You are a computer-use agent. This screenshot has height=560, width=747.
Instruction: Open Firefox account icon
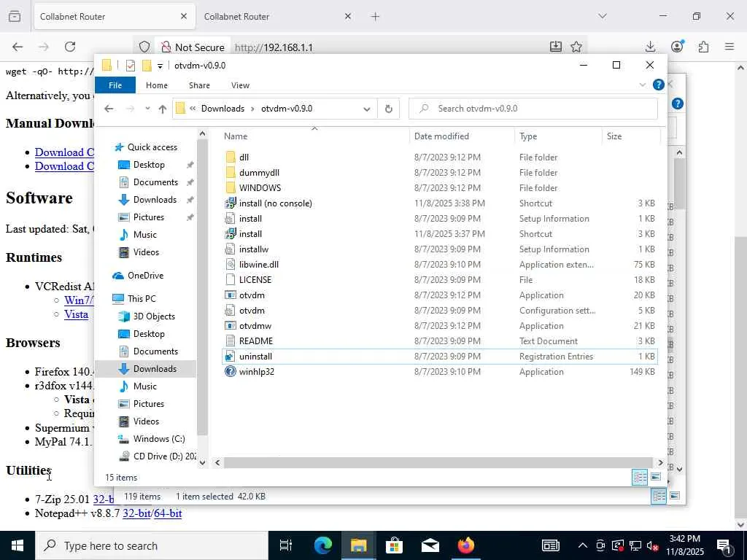(677, 47)
